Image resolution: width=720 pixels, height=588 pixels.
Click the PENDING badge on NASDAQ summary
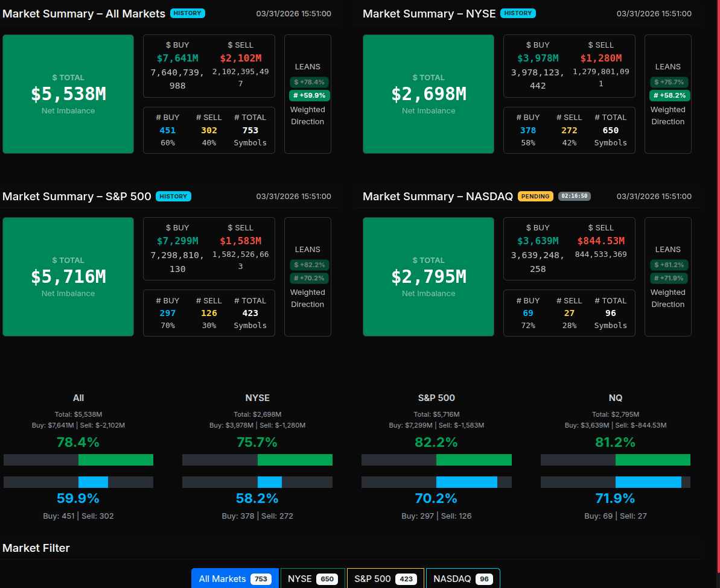[x=535, y=196]
